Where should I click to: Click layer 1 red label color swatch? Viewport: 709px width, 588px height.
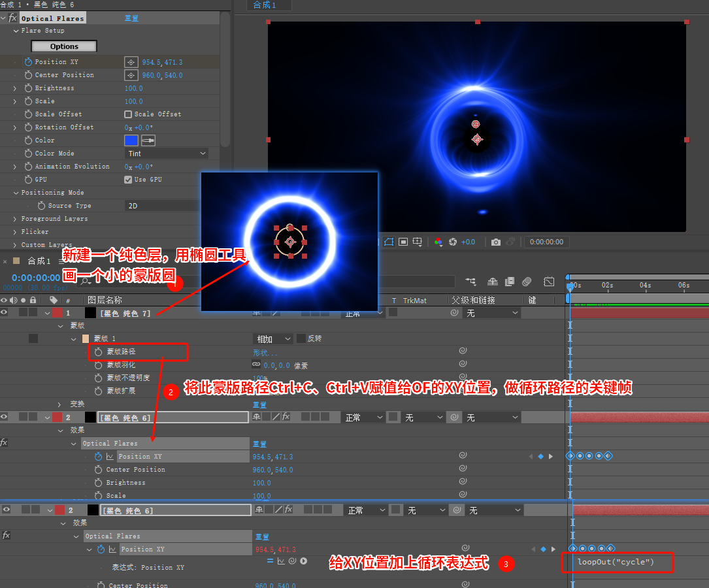click(x=58, y=313)
